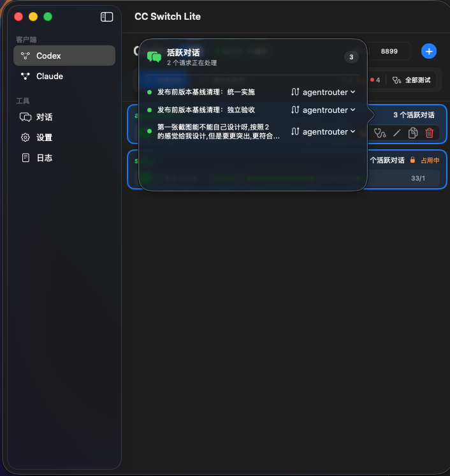
Task: Click the 33/1 value on second card
Action: point(418,179)
